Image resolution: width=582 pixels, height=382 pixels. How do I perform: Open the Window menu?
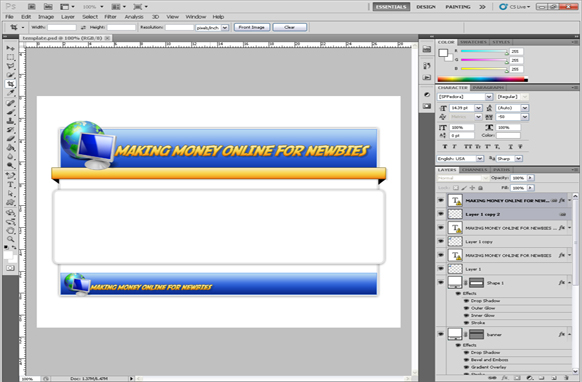coord(196,17)
